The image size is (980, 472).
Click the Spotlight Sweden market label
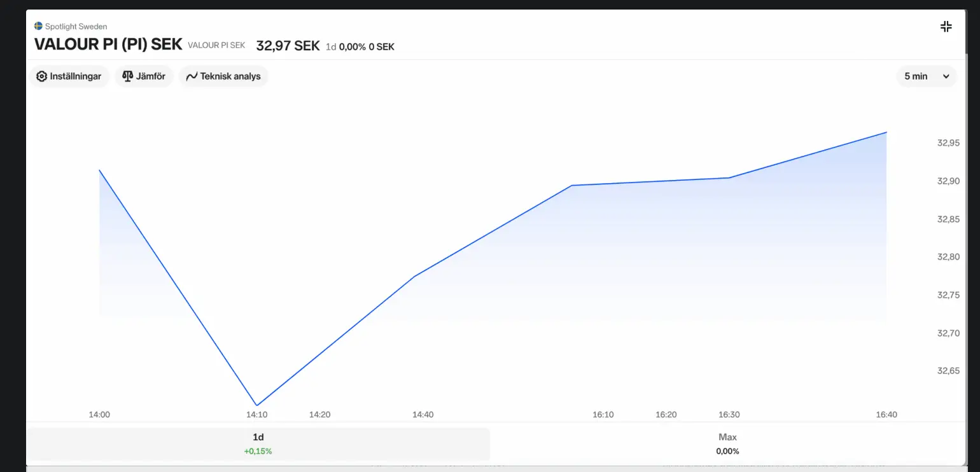point(76,27)
